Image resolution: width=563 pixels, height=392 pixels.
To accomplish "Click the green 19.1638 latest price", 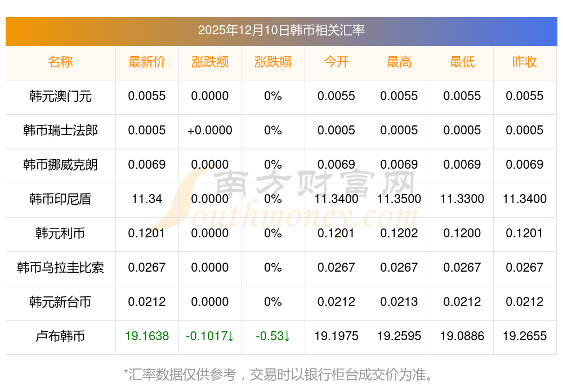I will pyautogui.click(x=147, y=336).
